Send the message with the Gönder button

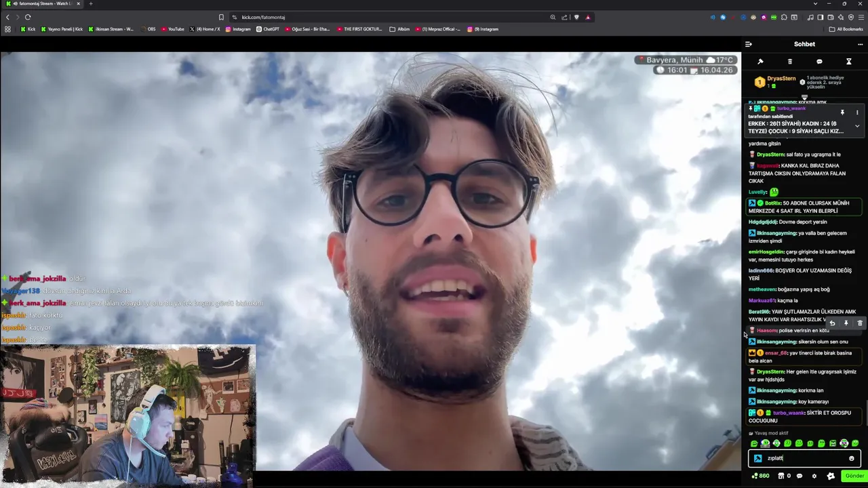pyautogui.click(x=854, y=476)
